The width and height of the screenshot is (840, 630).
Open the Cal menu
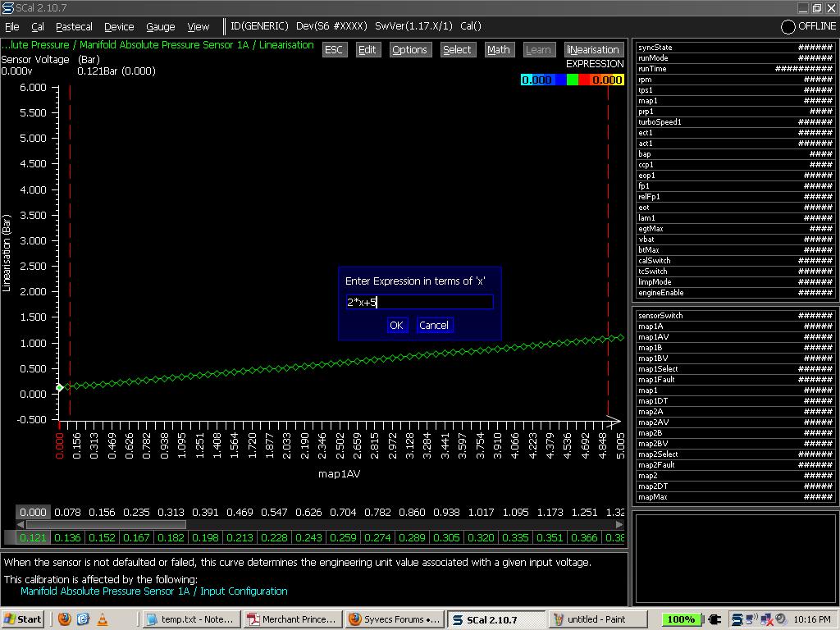pyautogui.click(x=38, y=27)
